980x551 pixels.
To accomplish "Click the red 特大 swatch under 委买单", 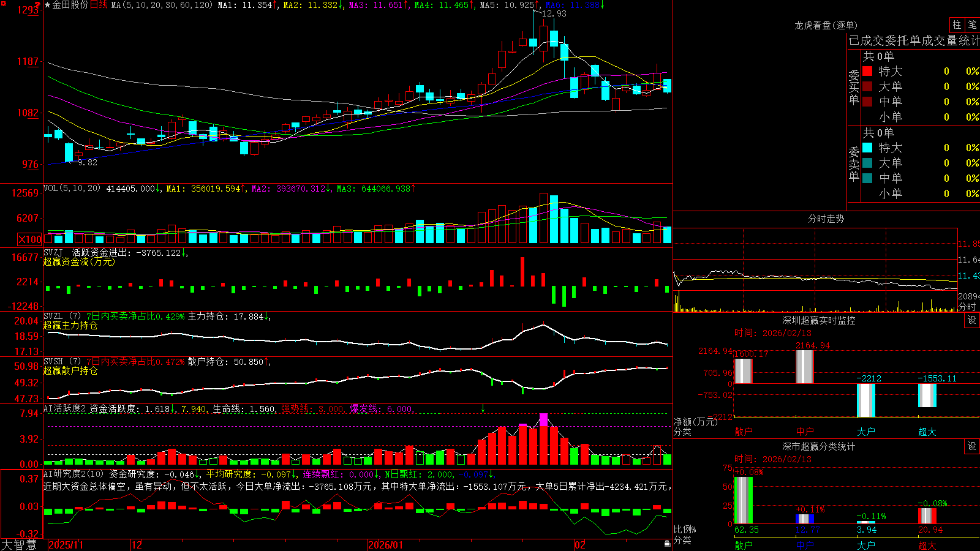I will tap(867, 71).
